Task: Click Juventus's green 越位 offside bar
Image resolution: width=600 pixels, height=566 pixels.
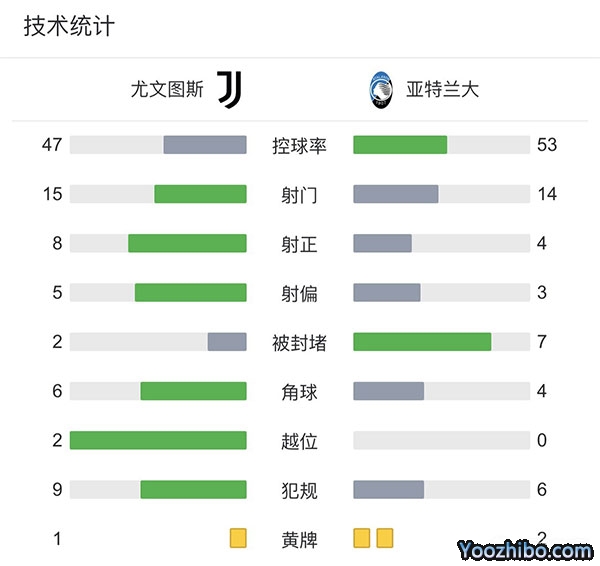Action: coord(158,440)
